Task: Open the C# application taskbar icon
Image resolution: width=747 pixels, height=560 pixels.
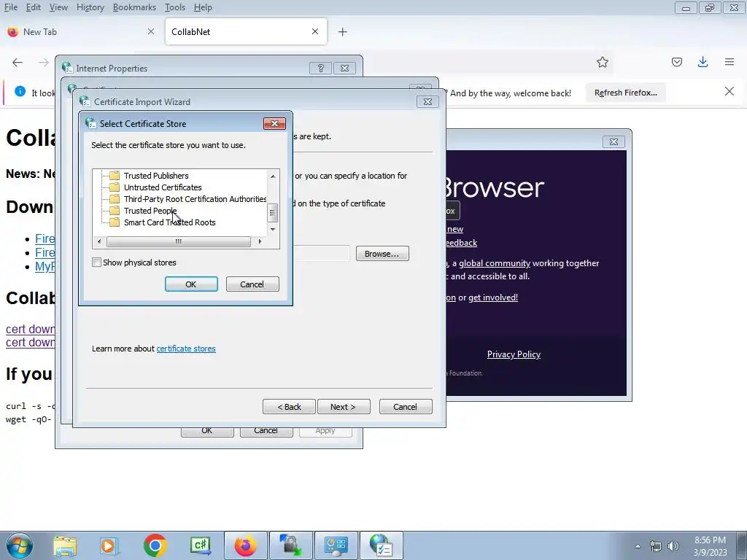Action: tap(200, 545)
